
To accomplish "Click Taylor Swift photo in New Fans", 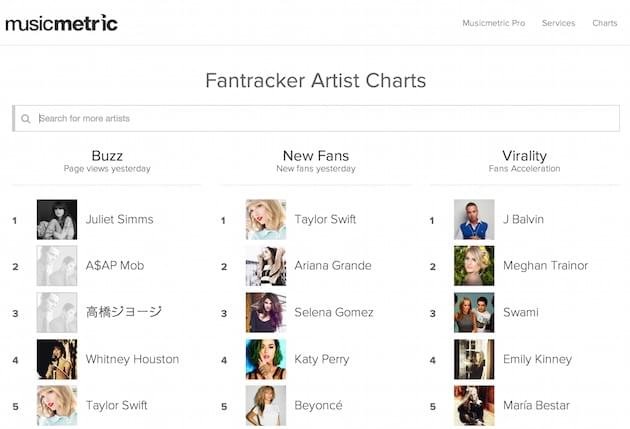I will 266,219.
